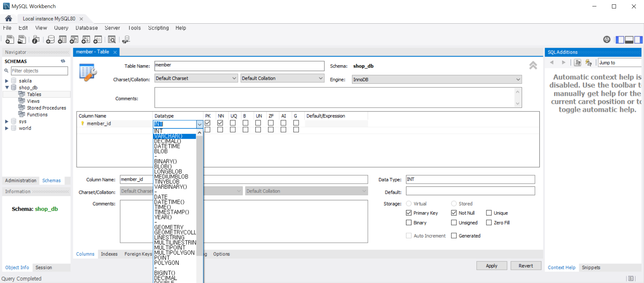Viewport: 644px width, 283px height.
Task: Toggle the right sidebar panel icon
Action: pos(638,40)
